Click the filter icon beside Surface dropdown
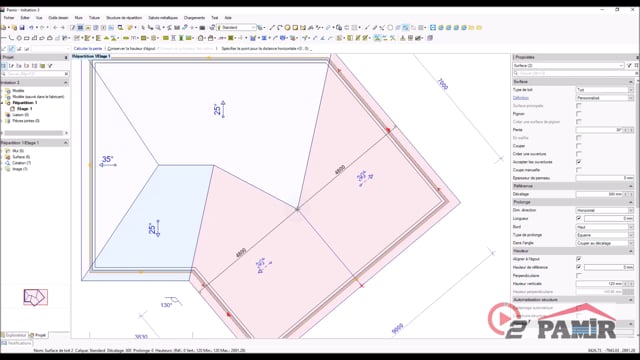Screen dimensions: 640x360 [629, 65]
